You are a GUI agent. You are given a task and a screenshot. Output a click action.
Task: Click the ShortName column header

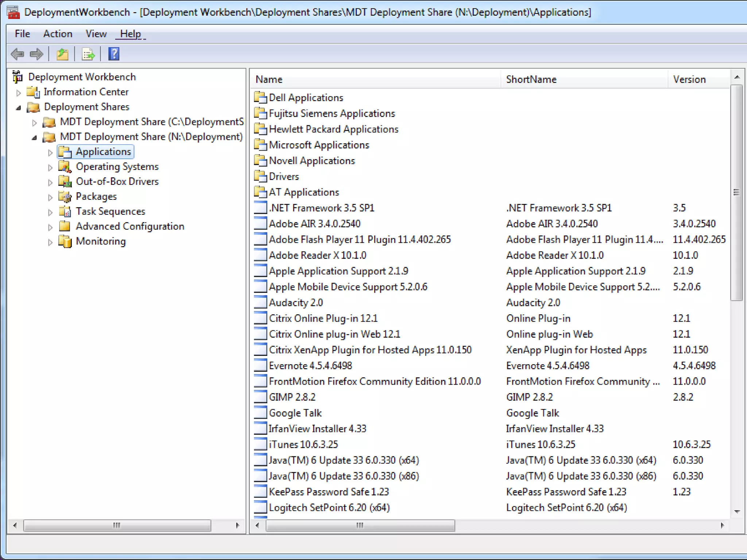click(x=531, y=79)
